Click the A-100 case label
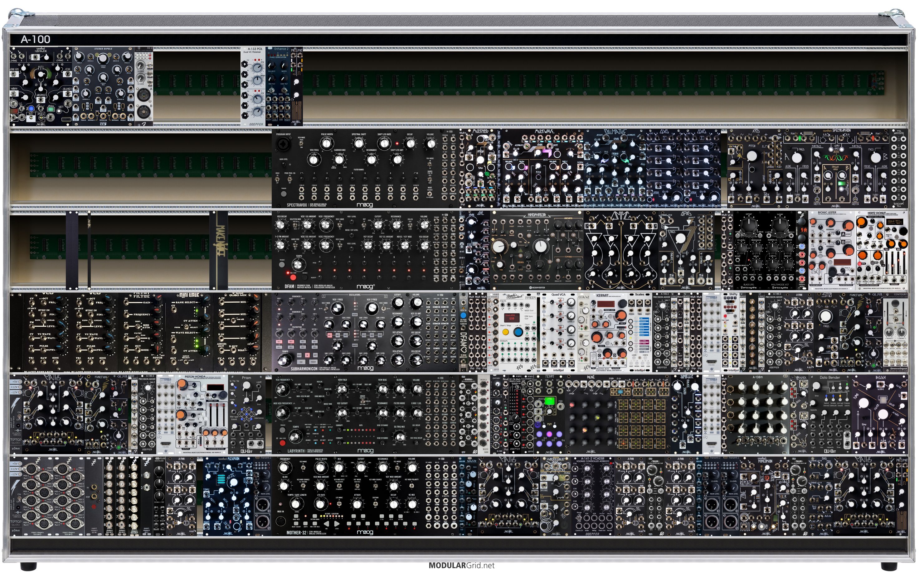924x572 pixels. click(35, 39)
